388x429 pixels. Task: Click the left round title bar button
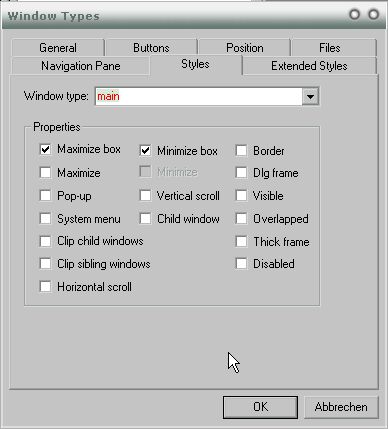[354, 14]
